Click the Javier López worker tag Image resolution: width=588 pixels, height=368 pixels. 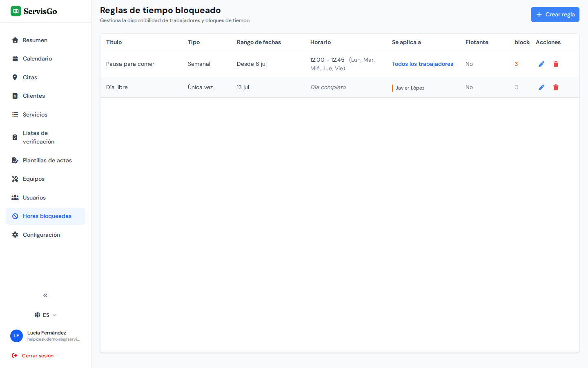click(408, 88)
